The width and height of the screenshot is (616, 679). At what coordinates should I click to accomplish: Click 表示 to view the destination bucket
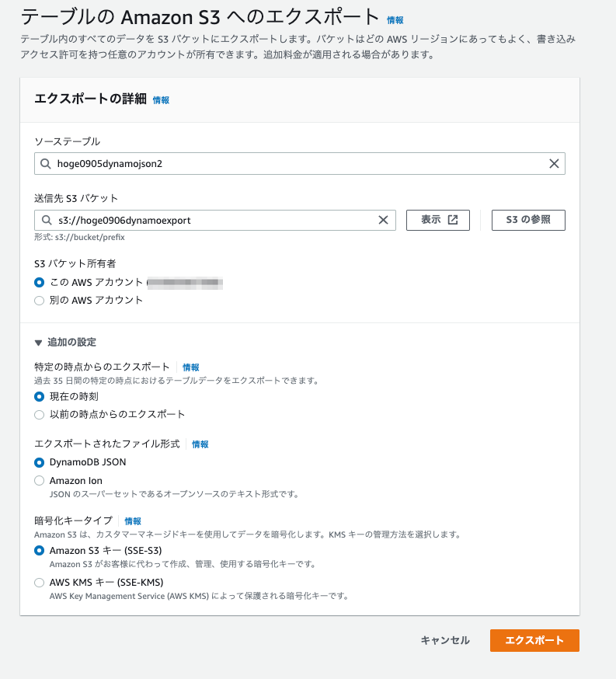pyautogui.click(x=431, y=220)
